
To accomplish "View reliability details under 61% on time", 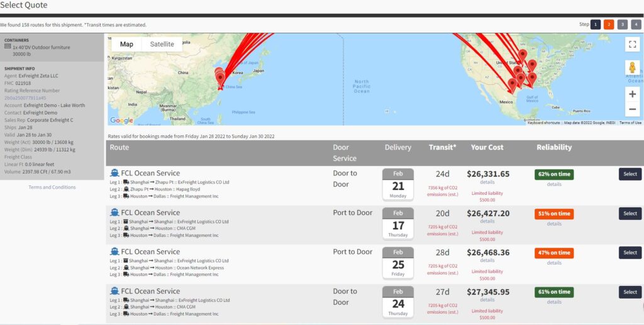I will click(x=554, y=302).
